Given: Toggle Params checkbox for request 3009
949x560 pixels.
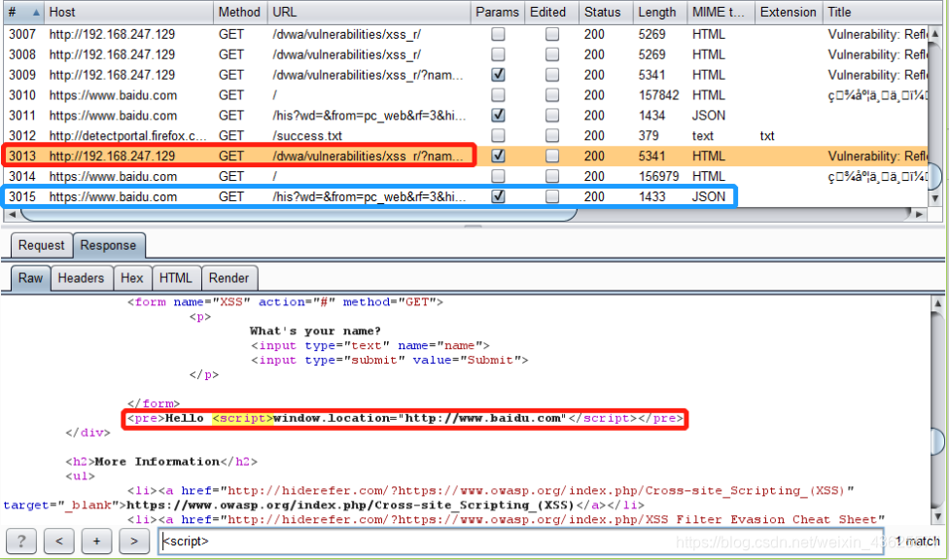Looking at the screenshot, I should (498, 75).
